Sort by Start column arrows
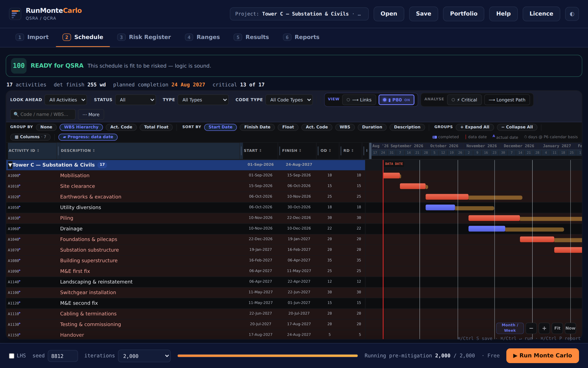 click(x=260, y=150)
